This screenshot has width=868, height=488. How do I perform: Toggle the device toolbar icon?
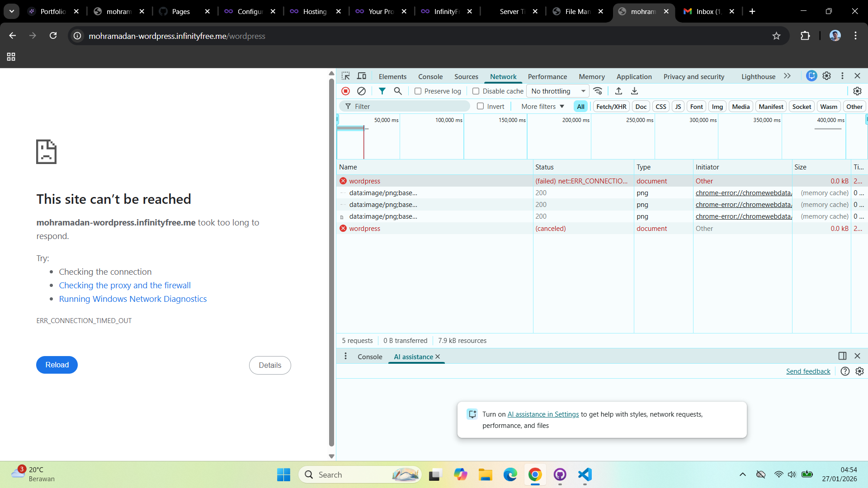[x=362, y=76]
